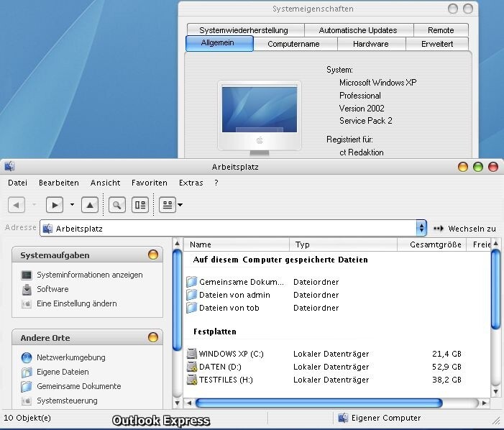
Task: Open the ? help menu
Action: tap(216, 183)
